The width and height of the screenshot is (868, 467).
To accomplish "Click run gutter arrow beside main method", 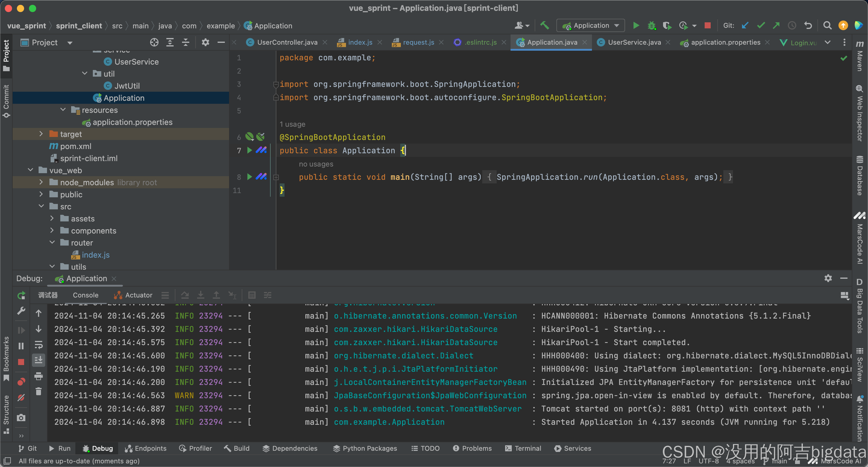I will tap(249, 176).
